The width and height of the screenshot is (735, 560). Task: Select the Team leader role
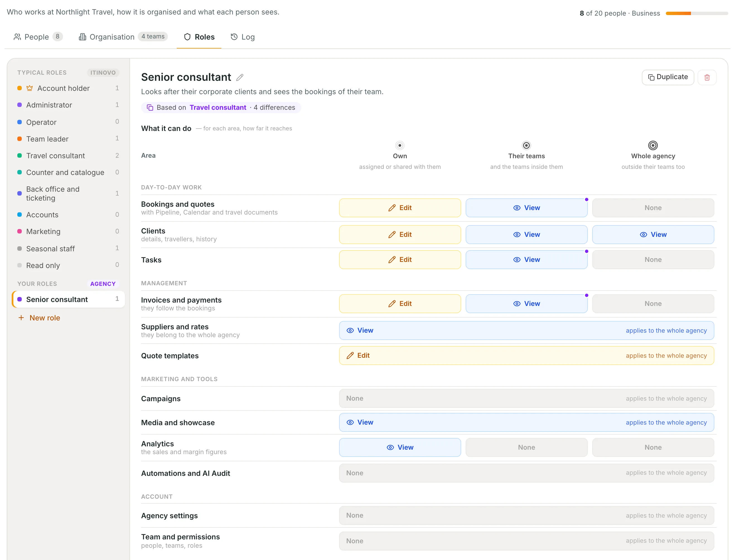click(x=68, y=139)
